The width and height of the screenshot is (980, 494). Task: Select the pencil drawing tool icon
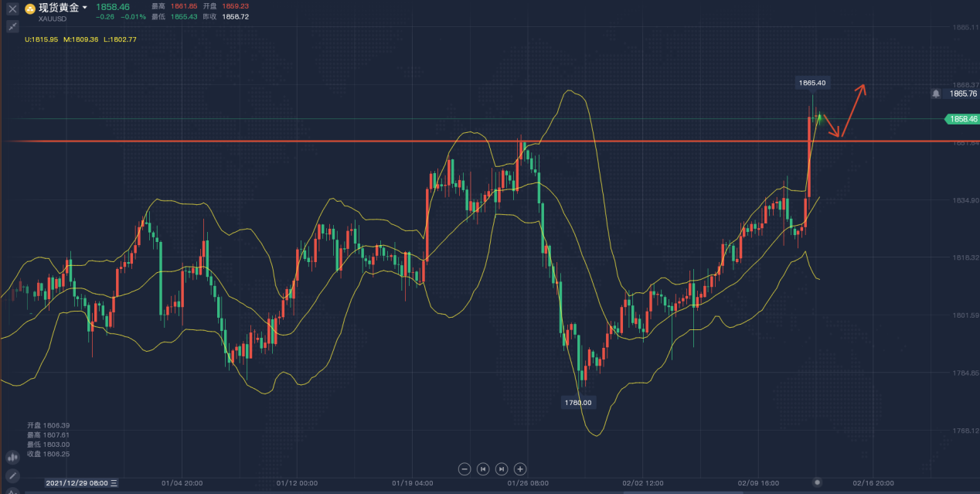12,475
